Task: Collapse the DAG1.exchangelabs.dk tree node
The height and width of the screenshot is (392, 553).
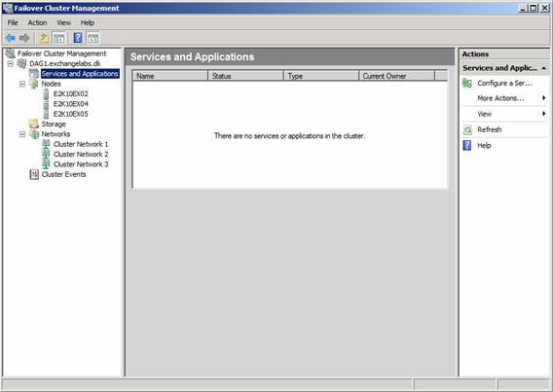Action: point(11,64)
